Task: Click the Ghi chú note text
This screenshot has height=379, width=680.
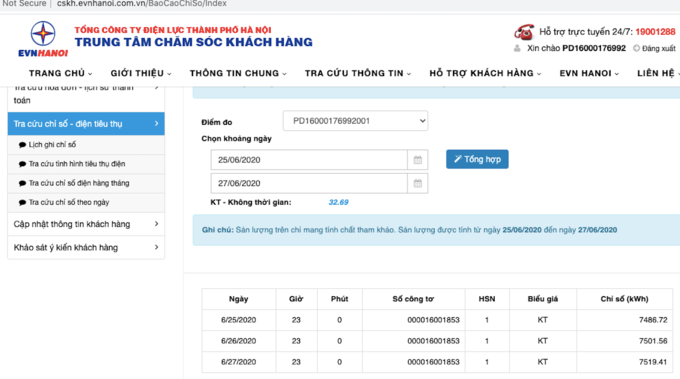Action: click(409, 230)
